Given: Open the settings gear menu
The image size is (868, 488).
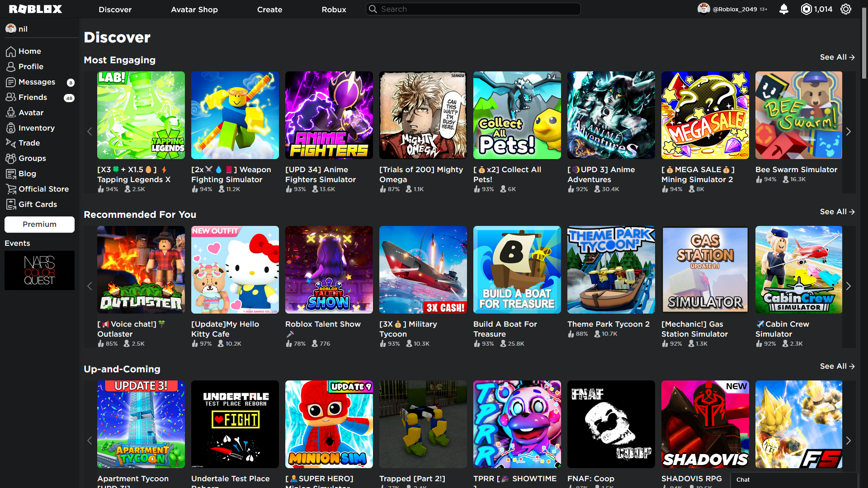Looking at the screenshot, I should coord(846,9).
